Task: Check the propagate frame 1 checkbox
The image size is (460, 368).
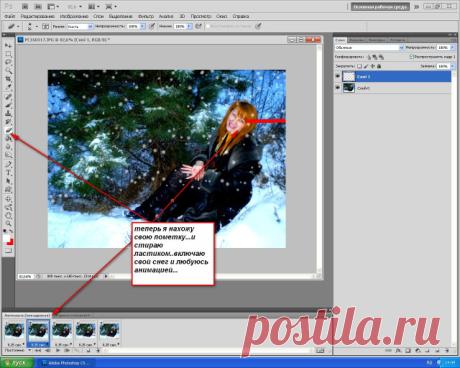Action: [412, 57]
